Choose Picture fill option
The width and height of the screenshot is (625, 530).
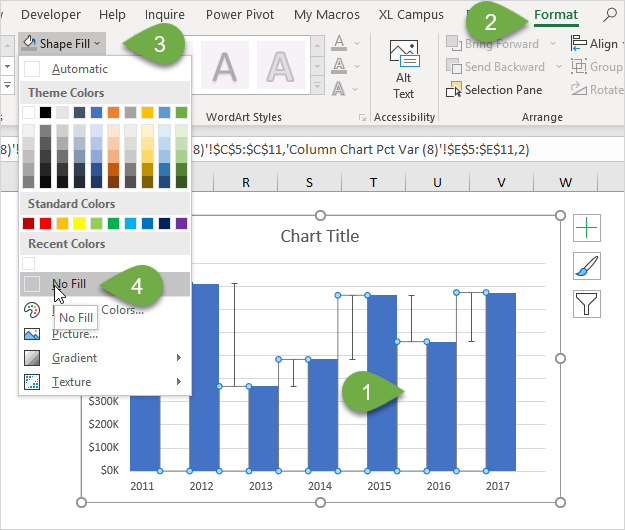[x=105, y=334]
